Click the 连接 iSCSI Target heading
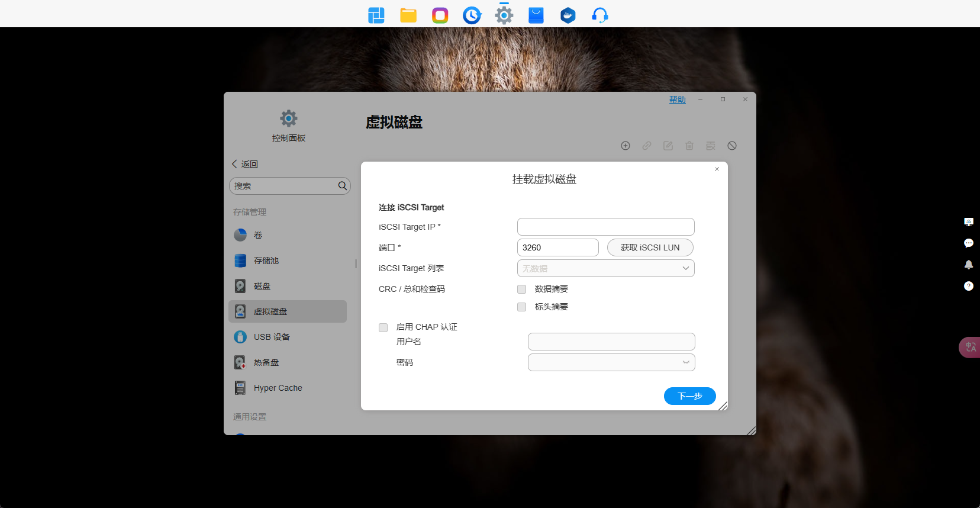The width and height of the screenshot is (980, 508). (x=411, y=207)
